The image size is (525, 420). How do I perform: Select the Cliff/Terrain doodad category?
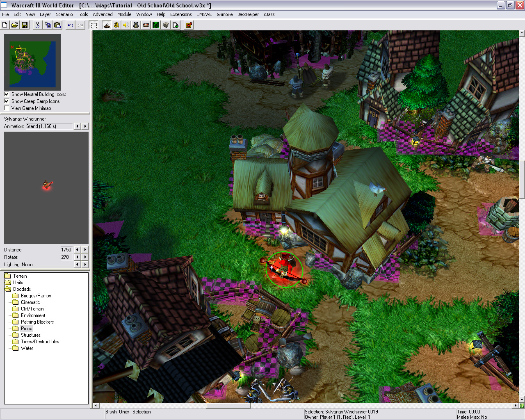click(32, 309)
